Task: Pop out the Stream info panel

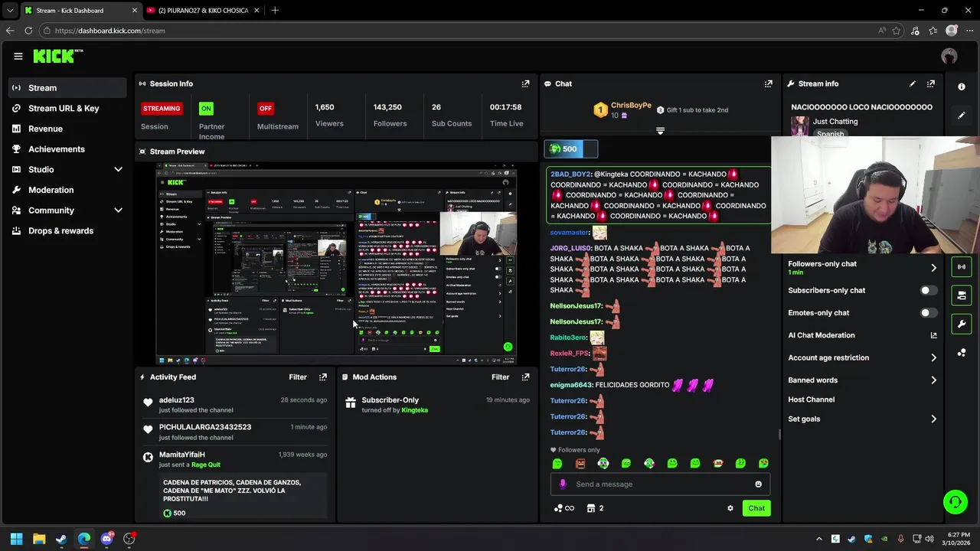Action: tap(931, 83)
